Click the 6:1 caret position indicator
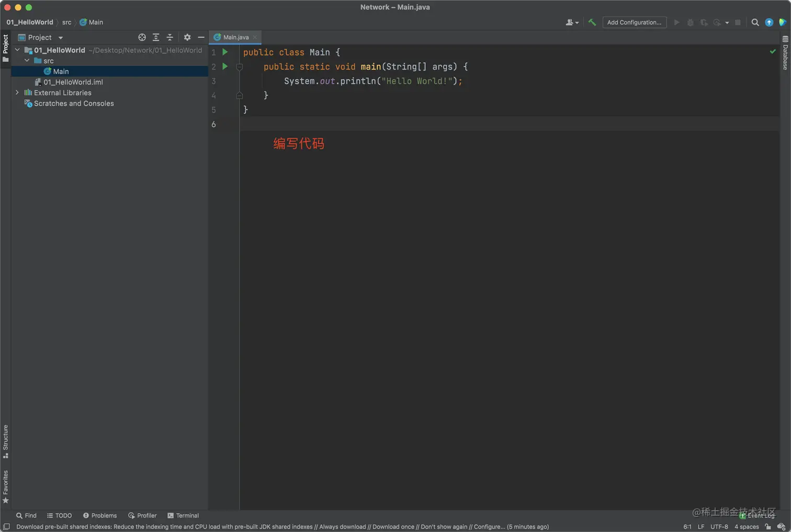 [x=687, y=527]
